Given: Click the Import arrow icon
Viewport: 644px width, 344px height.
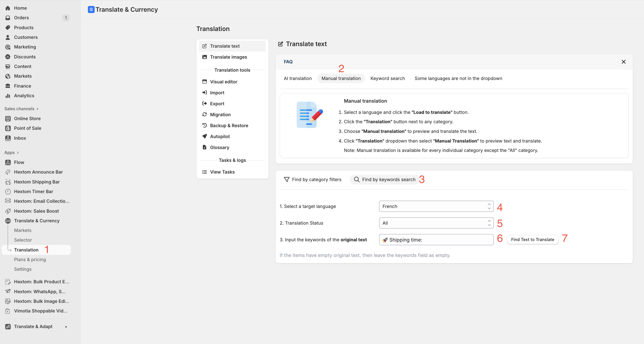Looking at the screenshot, I should click(x=205, y=93).
